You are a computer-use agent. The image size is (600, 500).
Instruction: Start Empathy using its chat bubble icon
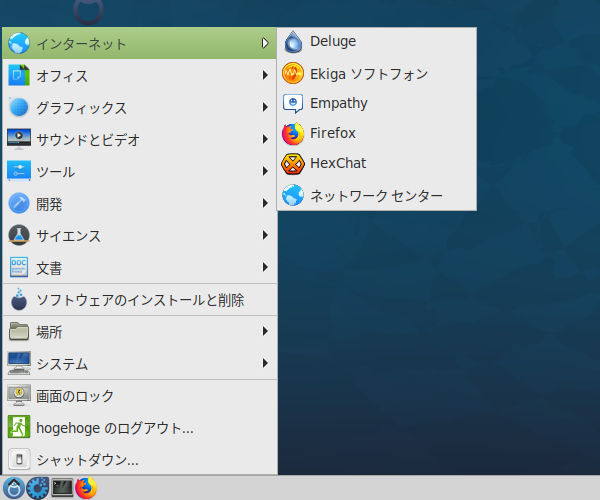click(293, 103)
